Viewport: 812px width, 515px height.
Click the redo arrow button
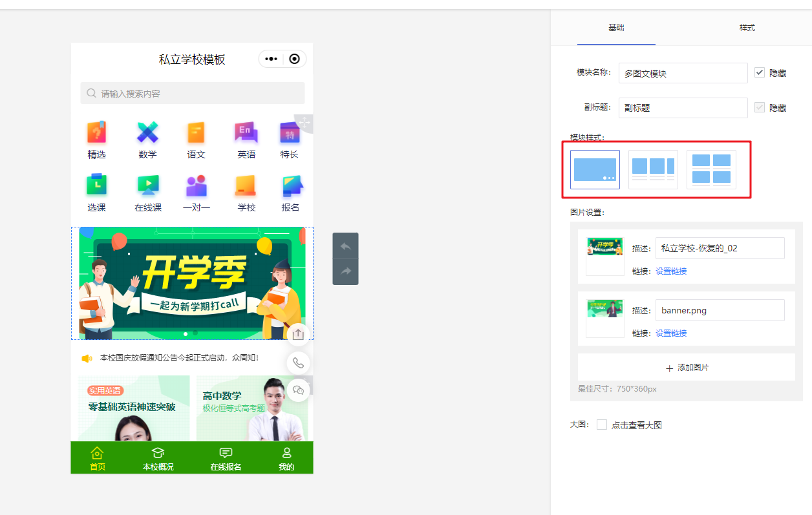(x=345, y=271)
